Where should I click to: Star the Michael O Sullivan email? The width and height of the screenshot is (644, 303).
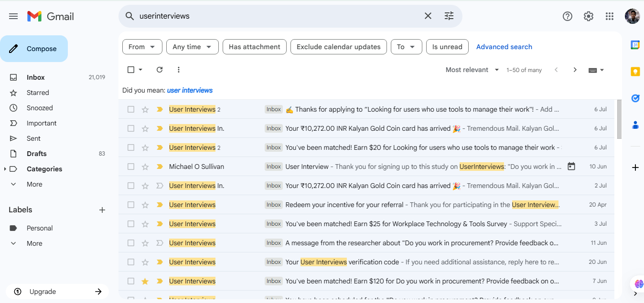point(145,167)
